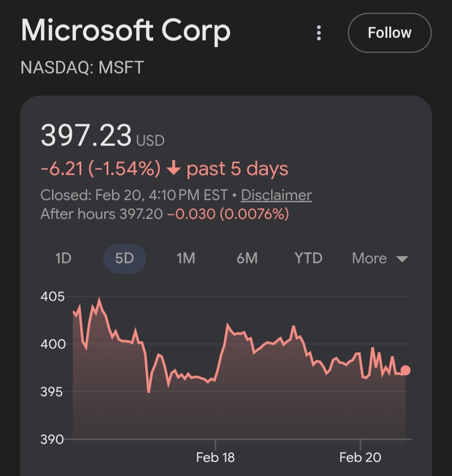Image resolution: width=452 pixels, height=476 pixels.
Task: Click the Follow button
Action: (389, 33)
